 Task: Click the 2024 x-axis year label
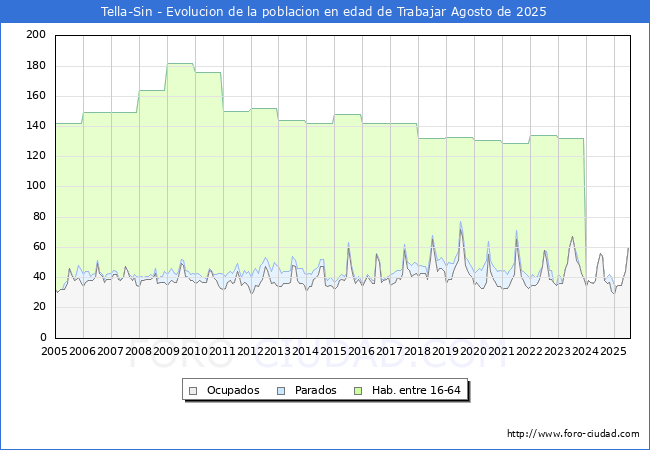585,351
